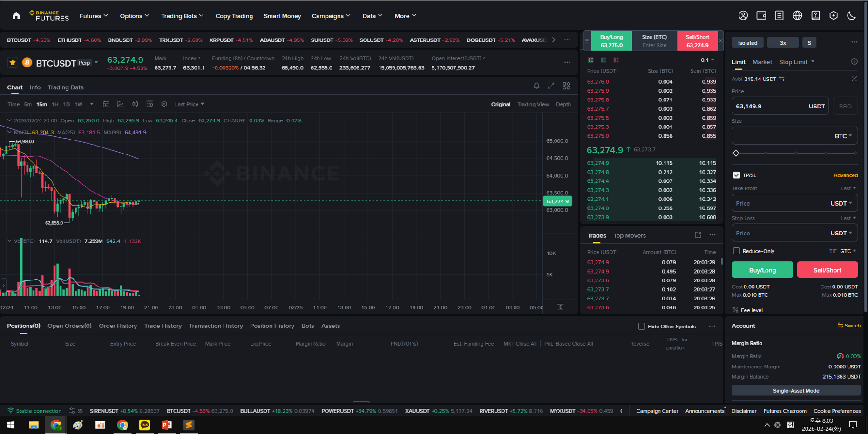868x434 pixels.
Task: Switch theme with the moon icon
Action: point(851,16)
